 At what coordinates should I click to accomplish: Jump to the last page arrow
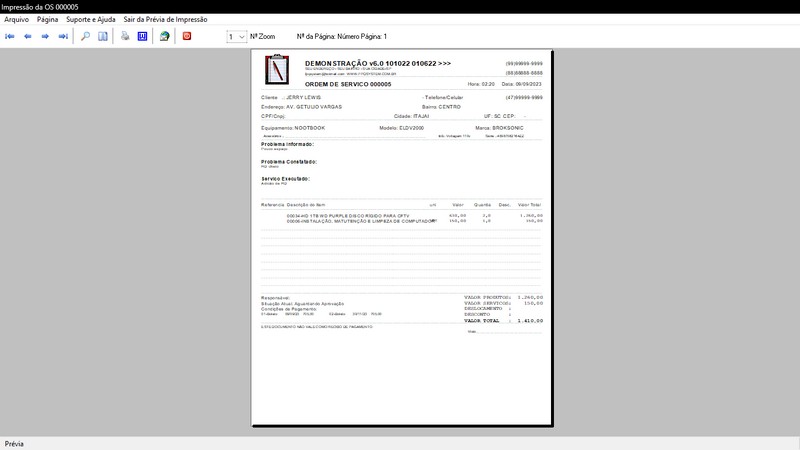pos(63,36)
